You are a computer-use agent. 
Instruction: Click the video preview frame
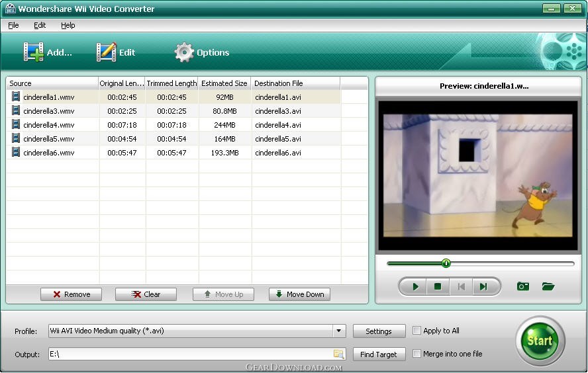[478, 176]
